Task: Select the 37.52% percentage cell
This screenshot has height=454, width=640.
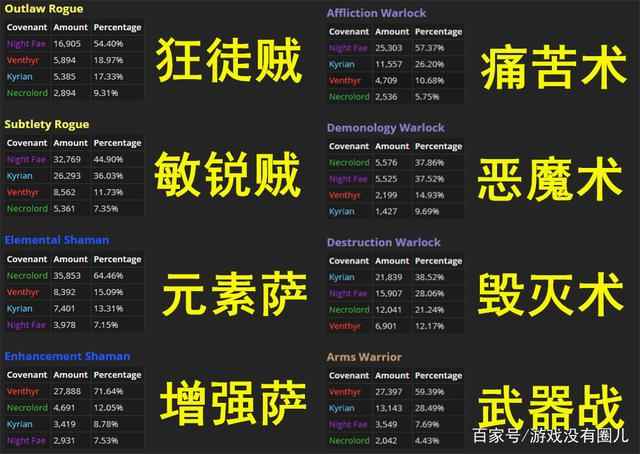Action: coord(429,179)
